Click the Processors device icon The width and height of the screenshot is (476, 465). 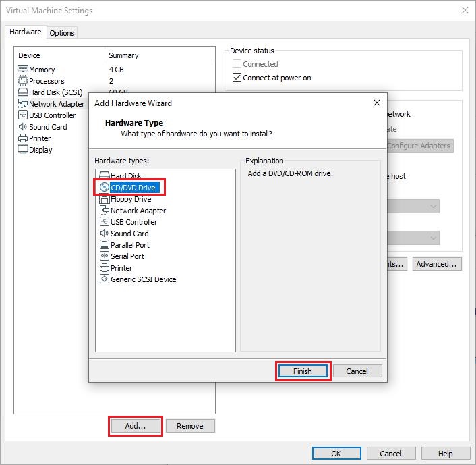pyautogui.click(x=22, y=81)
